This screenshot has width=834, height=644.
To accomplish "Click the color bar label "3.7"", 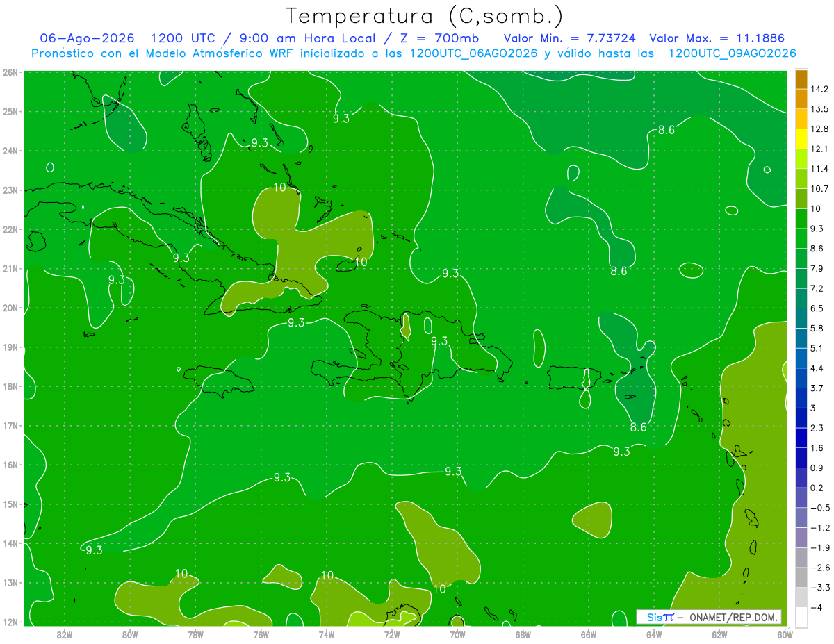I will pos(817,388).
